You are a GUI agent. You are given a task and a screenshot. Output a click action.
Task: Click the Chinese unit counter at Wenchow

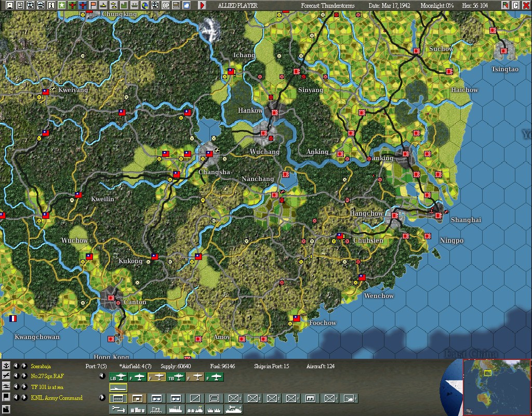tap(362, 277)
